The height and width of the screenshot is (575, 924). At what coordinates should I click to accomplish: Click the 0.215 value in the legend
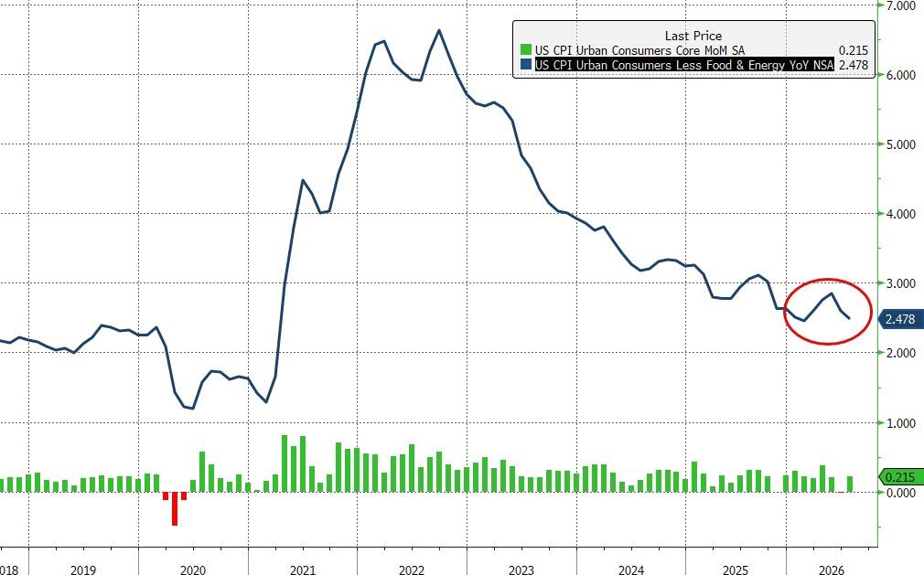[x=854, y=50]
